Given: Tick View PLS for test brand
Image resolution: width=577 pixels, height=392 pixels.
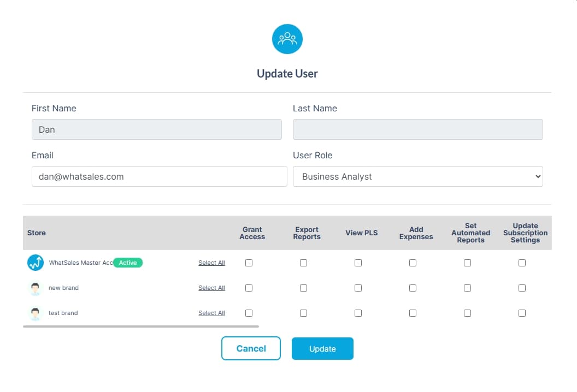Looking at the screenshot, I should point(358,313).
